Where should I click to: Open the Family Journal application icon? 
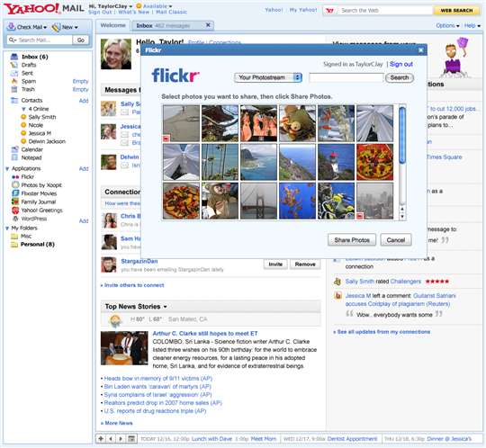15,202
